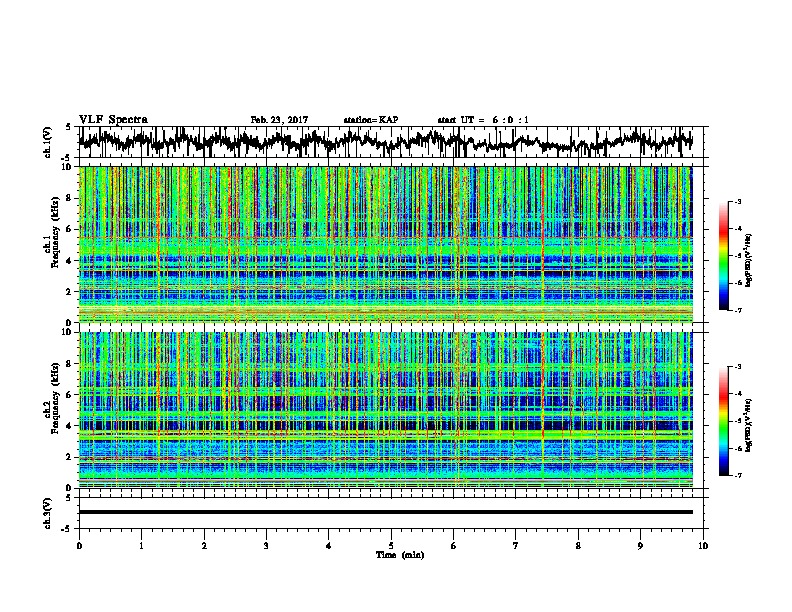Click the ch.2 spectrogram color scale bar
Viewport: 792px width, 612px height.
723,421
